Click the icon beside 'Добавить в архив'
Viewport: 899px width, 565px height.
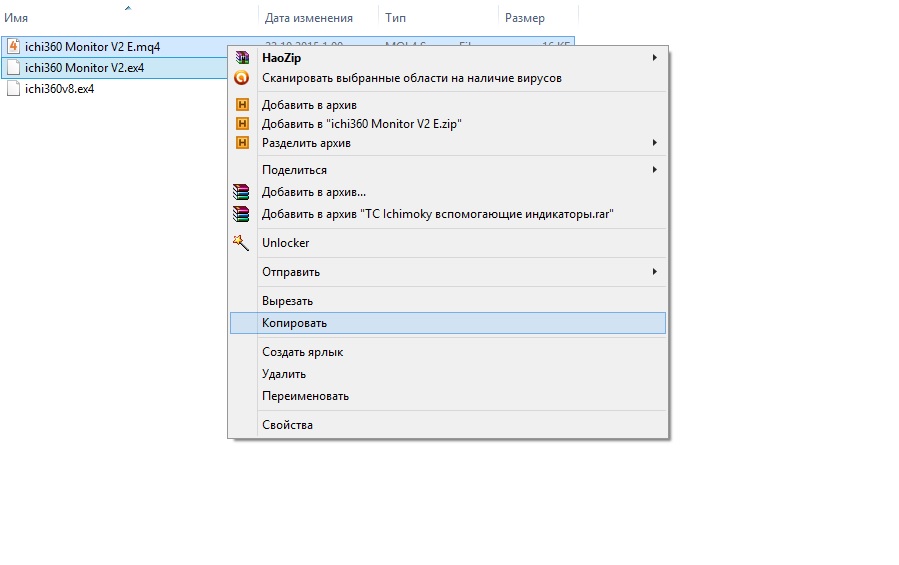pyautogui.click(x=243, y=104)
